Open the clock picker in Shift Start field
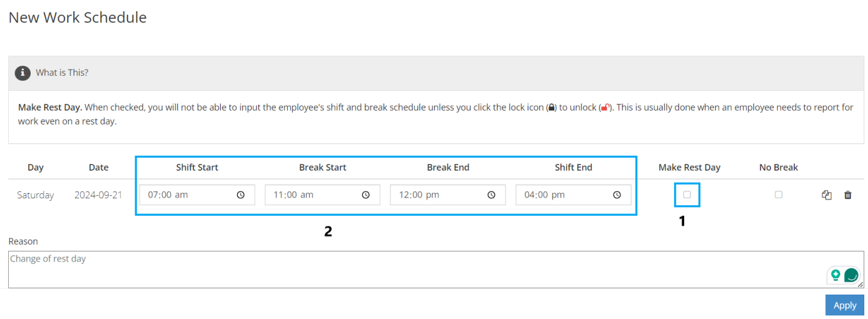Viewport: 868px width, 319px height. [x=241, y=195]
